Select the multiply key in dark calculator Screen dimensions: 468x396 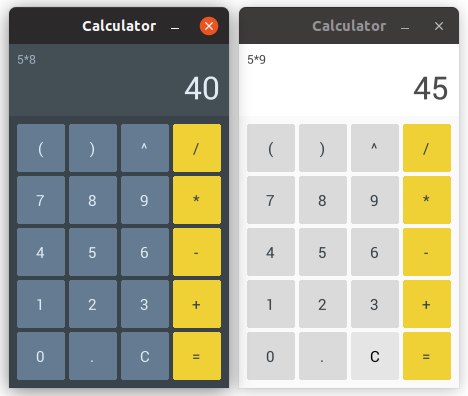pyautogui.click(x=197, y=200)
